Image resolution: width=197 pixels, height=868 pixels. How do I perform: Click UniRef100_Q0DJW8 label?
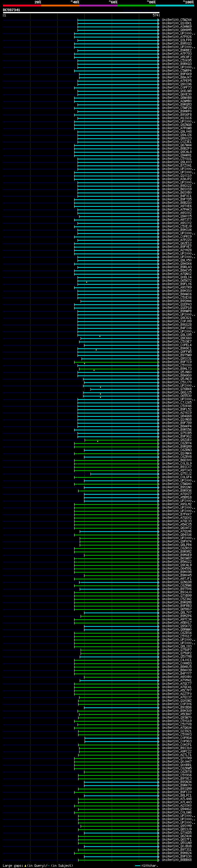[176, 91]
